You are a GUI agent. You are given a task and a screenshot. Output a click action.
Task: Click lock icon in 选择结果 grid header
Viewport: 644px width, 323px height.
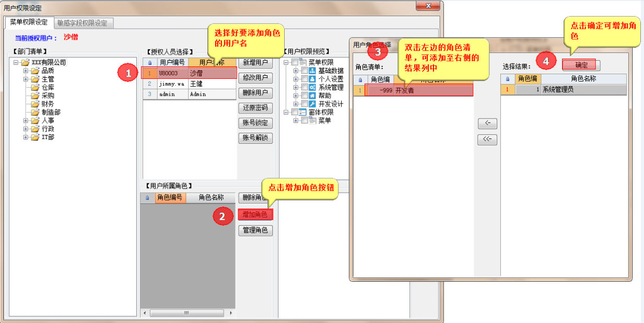coord(508,79)
